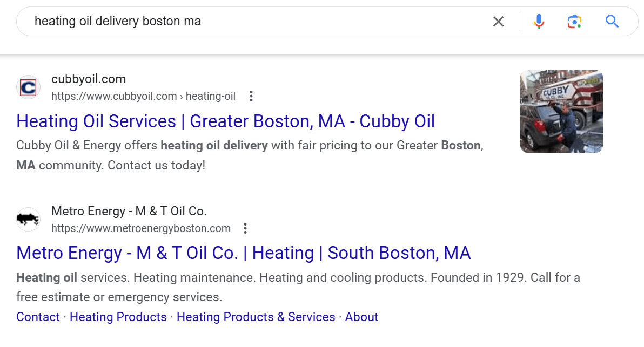Open the three-dot menu for the cubbyoil.com result
The height and width of the screenshot is (347, 644).
tap(251, 97)
